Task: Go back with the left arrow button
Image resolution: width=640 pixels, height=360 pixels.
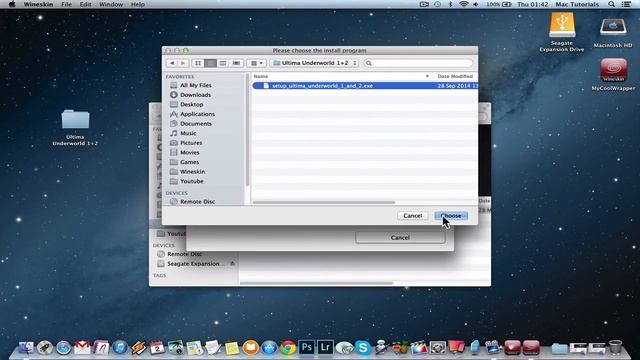Action: coord(172,63)
